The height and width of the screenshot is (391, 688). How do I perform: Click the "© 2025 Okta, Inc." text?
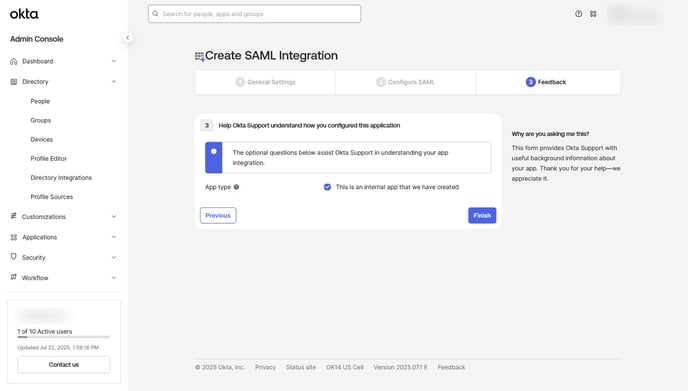point(220,367)
